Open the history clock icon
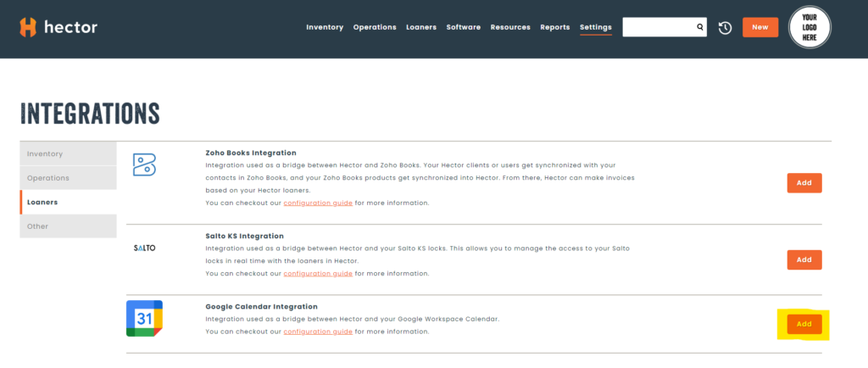Image resolution: width=868 pixels, height=368 pixels. click(725, 28)
